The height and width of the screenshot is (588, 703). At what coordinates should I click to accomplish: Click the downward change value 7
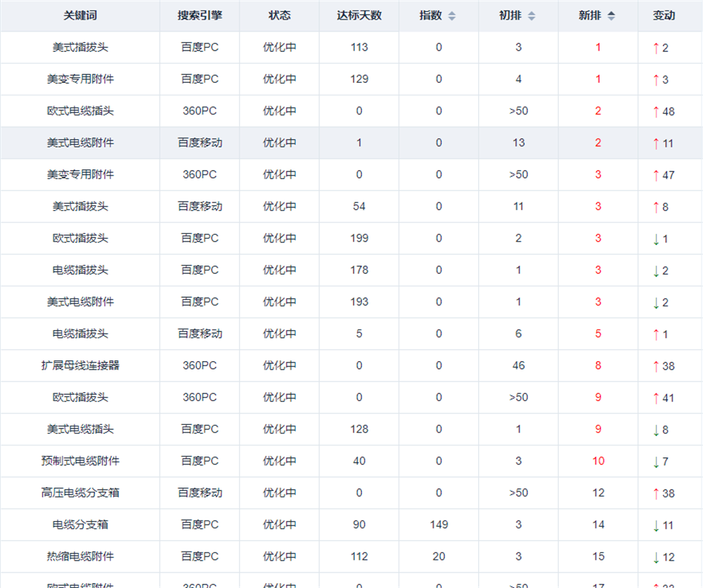pos(665,461)
